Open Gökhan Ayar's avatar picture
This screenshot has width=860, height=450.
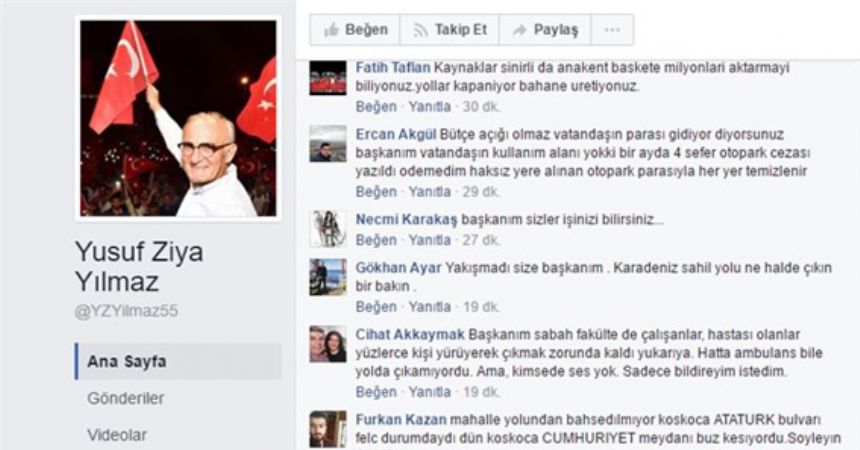coord(328,277)
